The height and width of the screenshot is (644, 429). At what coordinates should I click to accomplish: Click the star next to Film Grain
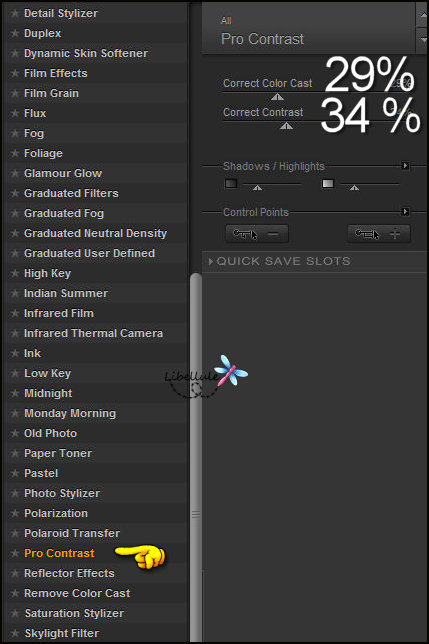(15, 94)
